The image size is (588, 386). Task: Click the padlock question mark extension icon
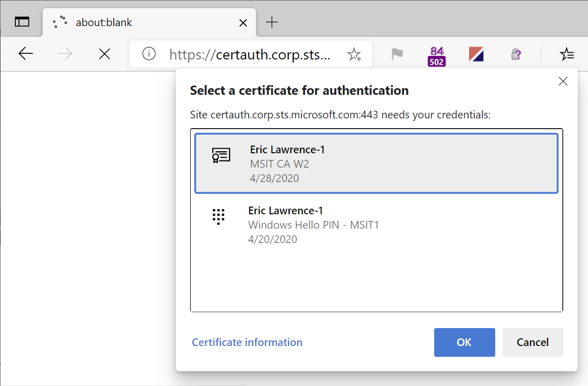tap(516, 54)
